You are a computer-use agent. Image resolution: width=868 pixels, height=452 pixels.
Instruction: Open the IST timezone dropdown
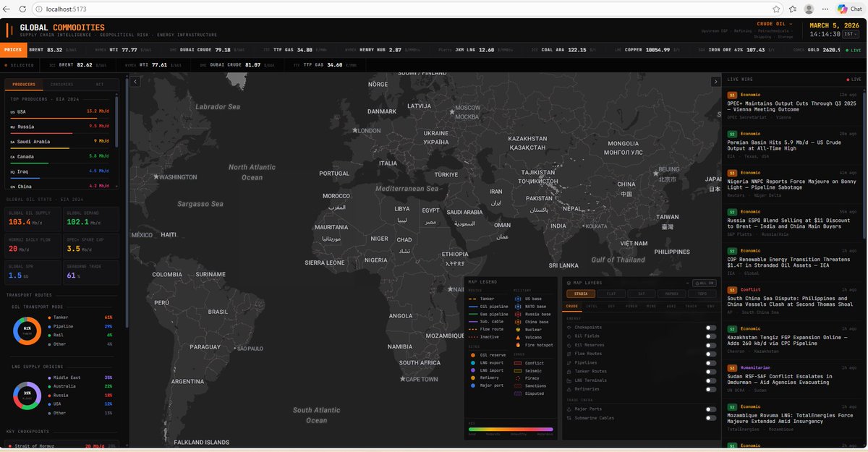(850, 34)
